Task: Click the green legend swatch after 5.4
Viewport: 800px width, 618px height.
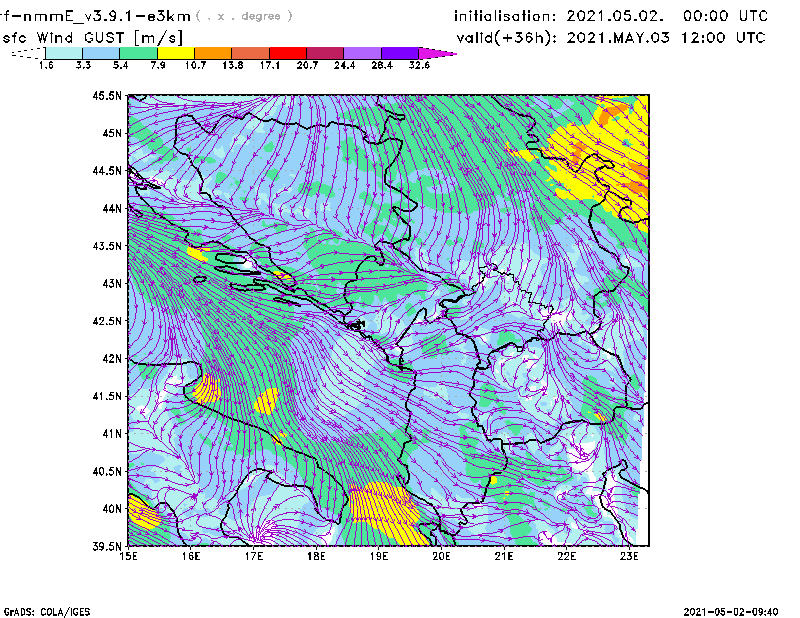Action: point(139,53)
